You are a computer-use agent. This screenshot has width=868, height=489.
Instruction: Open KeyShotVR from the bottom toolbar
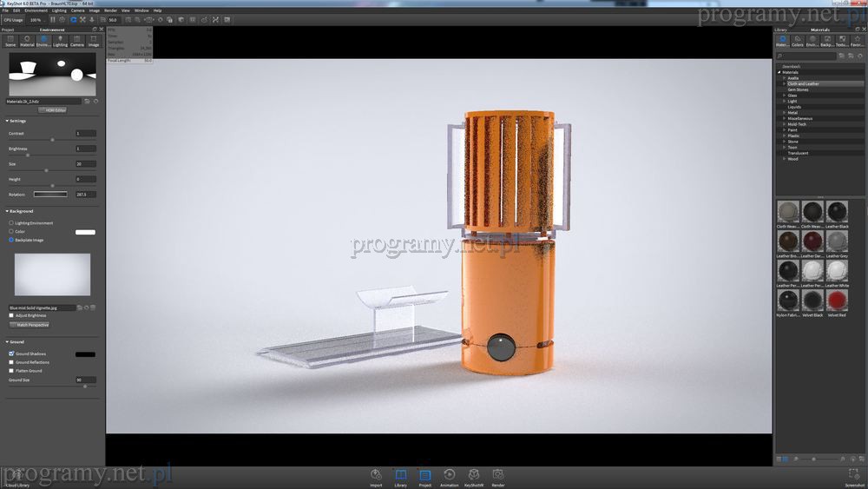(474, 475)
